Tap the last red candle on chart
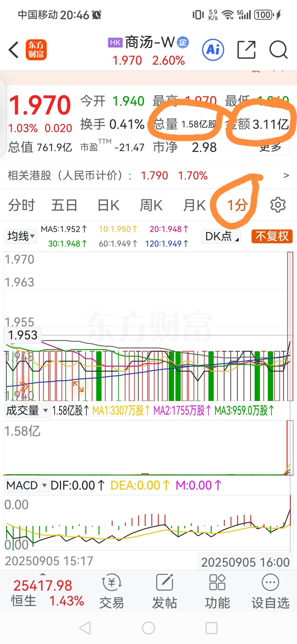Screen dimensions: 297x644 click(290, 326)
